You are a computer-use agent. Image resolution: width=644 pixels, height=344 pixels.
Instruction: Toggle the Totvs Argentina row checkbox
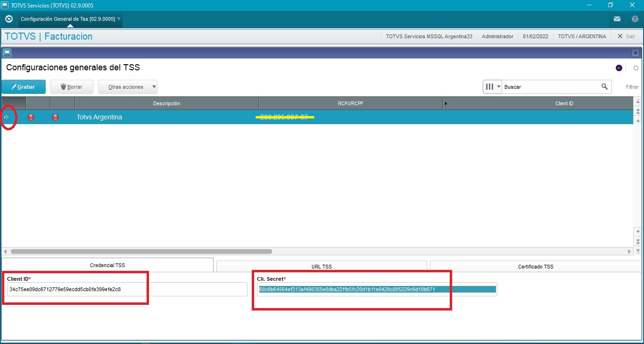pos(6,117)
